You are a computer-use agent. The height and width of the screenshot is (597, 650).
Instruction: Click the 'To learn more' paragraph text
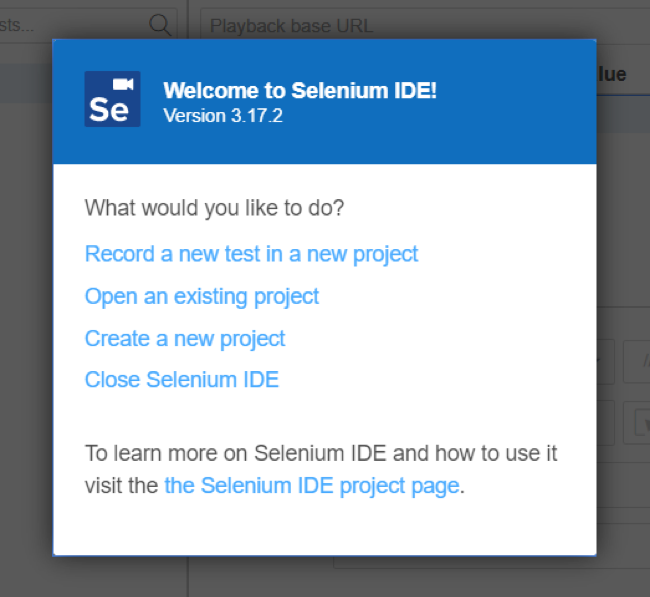coord(320,454)
